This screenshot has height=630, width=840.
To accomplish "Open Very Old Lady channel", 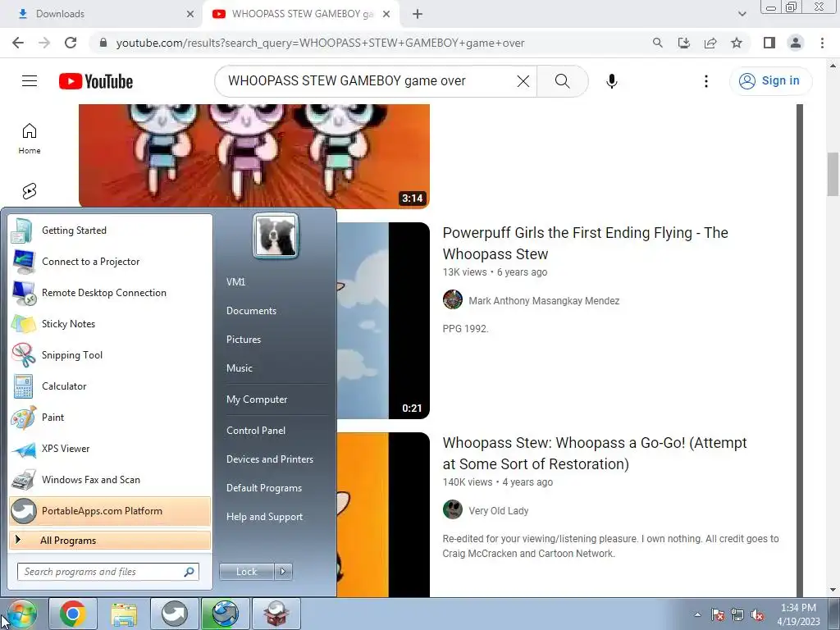I will pos(498,510).
